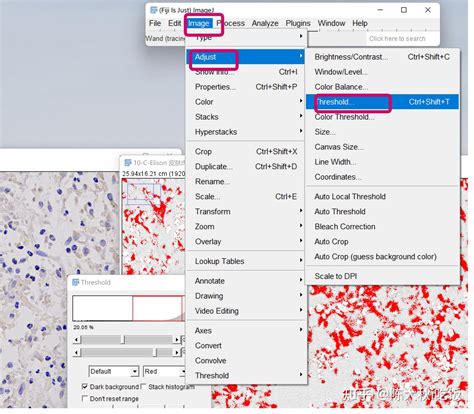Viewport: 474px width, 414px height.
Task: Click the Fiji logo icon in title bar
Action: pos(154,10)
